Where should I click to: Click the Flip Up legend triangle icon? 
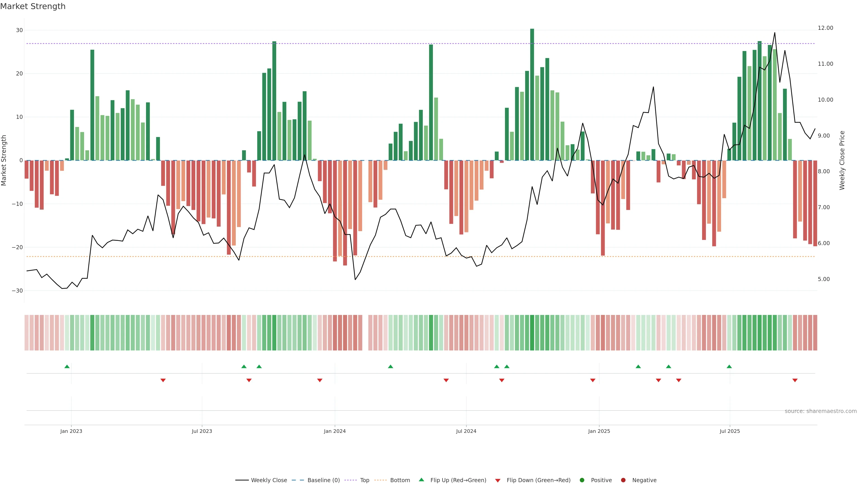[x=421, y=480]
